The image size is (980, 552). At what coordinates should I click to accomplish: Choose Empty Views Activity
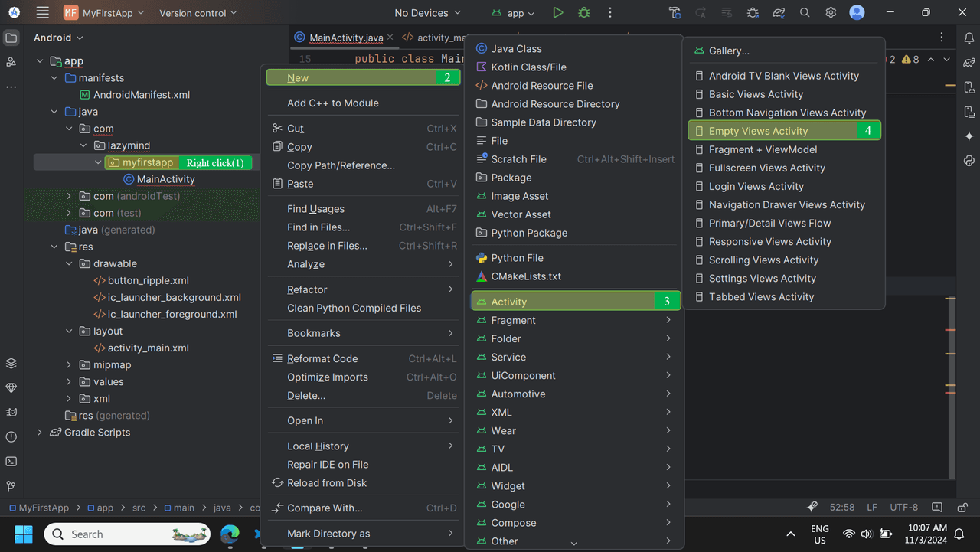785,131
